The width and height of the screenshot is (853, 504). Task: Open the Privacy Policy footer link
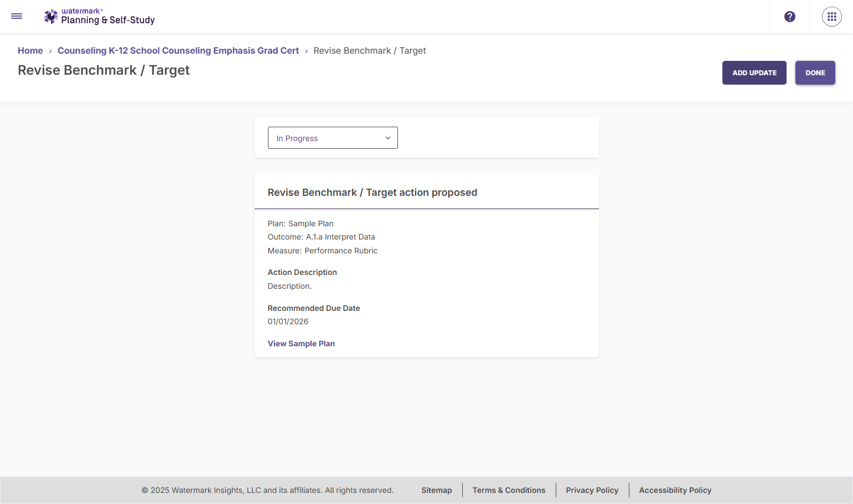[592, 490]
